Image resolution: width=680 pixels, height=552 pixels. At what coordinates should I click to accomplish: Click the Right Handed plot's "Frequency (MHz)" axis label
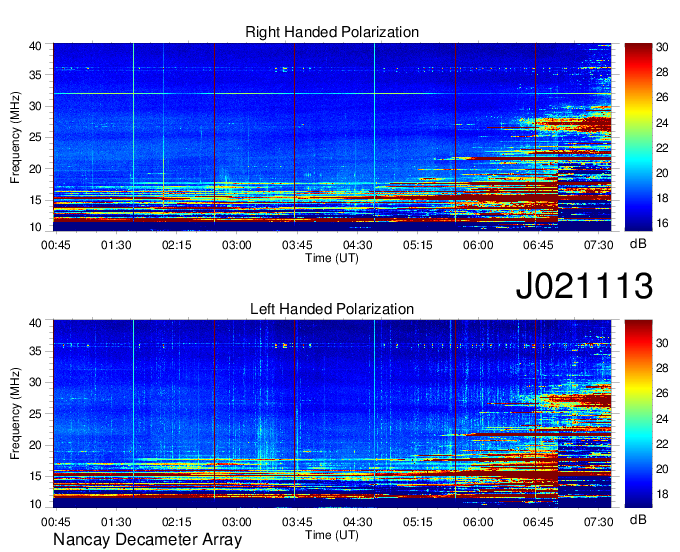tap(15, 137)
